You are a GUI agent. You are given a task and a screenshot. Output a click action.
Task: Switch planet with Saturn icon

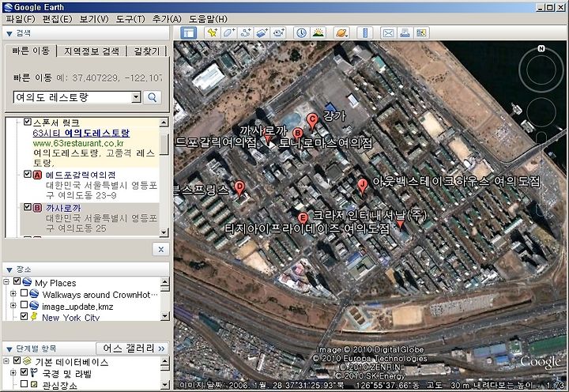tap(341, 33)
